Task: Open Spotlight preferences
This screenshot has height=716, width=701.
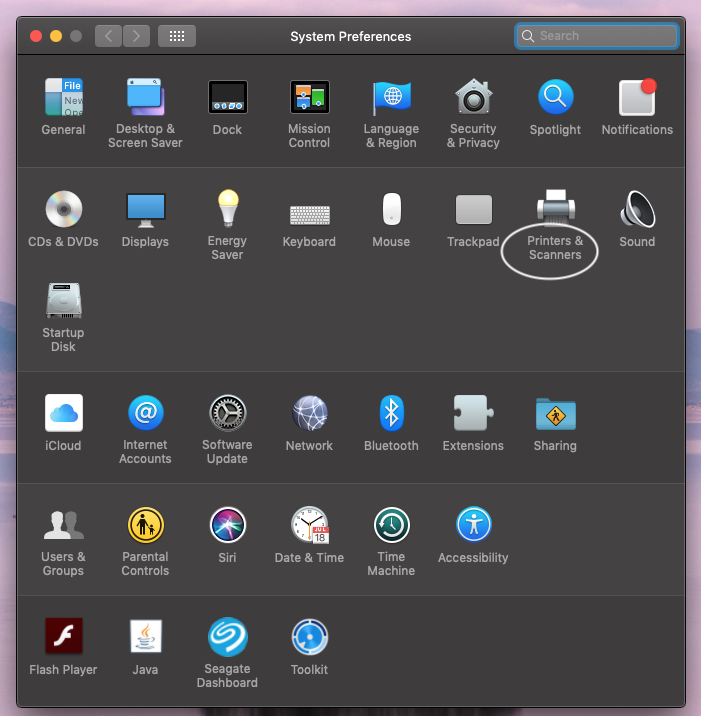Action: pyautogui.click(x=555, y=97)
